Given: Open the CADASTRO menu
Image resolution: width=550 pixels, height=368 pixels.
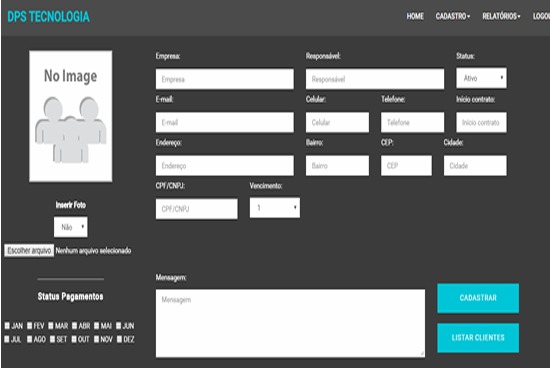Looking at the screenshot, I should [x=452, y=16].
